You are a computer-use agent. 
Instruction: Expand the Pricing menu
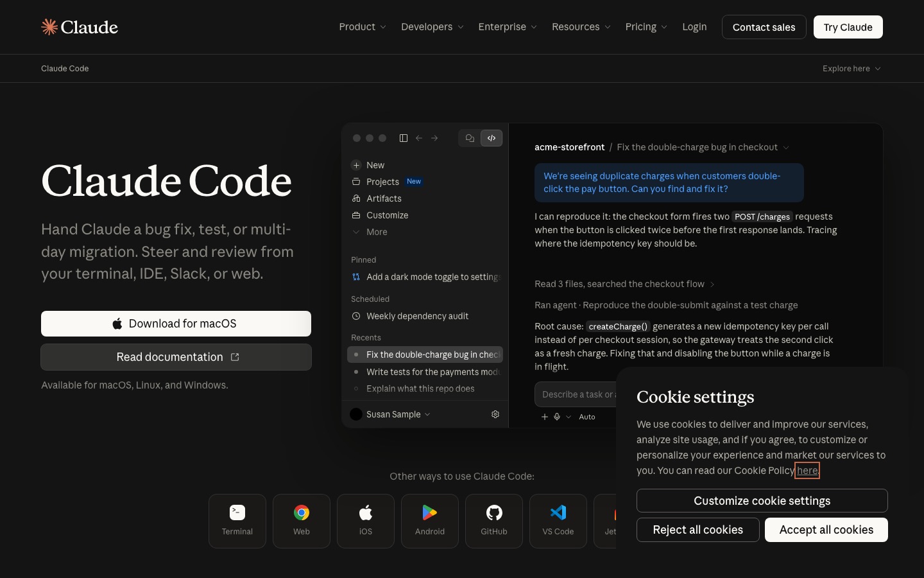click(x=646, y=27)
